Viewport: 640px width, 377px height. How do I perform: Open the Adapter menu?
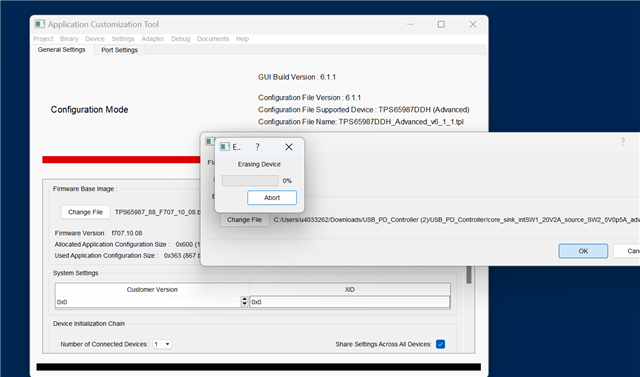(153, 39)
